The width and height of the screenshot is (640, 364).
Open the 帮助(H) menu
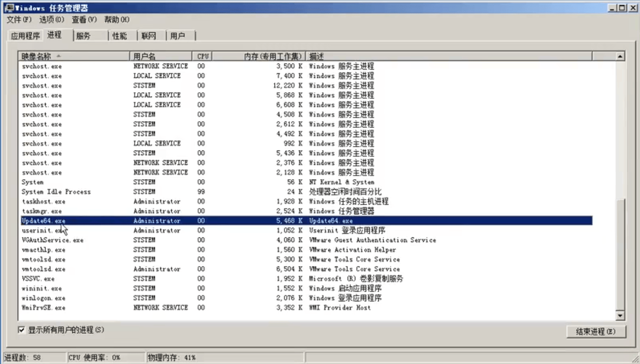117,19
